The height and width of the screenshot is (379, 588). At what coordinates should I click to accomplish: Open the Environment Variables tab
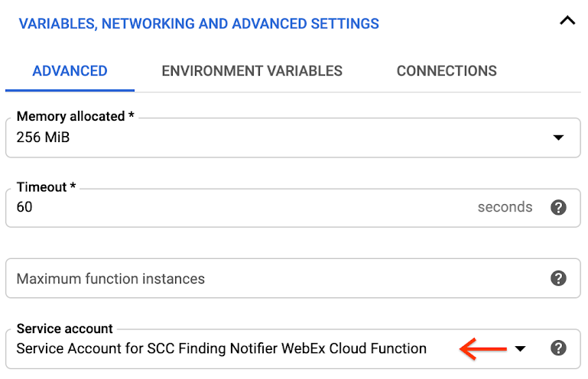click(252, 71)
